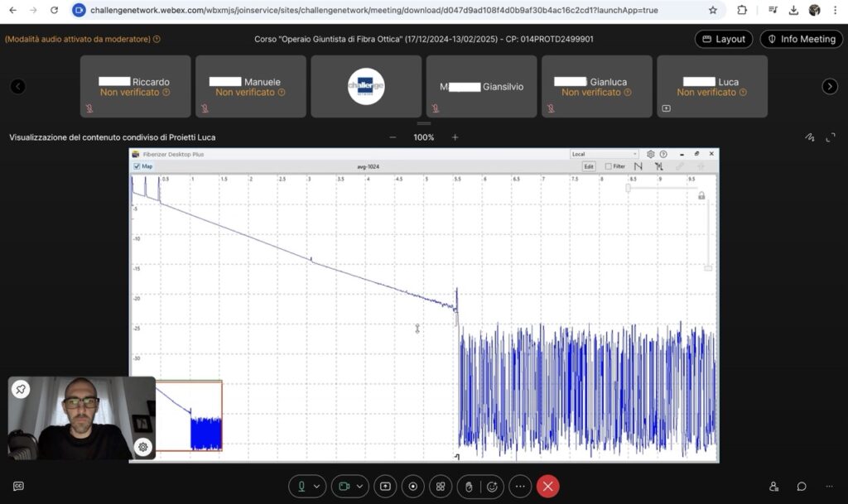Expand the camera options arrow
The height and width of the screenshot is (504, 848).
pos(360,487)
